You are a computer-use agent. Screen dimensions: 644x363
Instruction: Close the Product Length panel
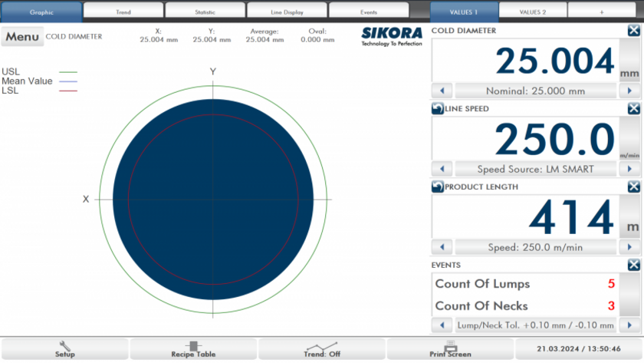633,186
